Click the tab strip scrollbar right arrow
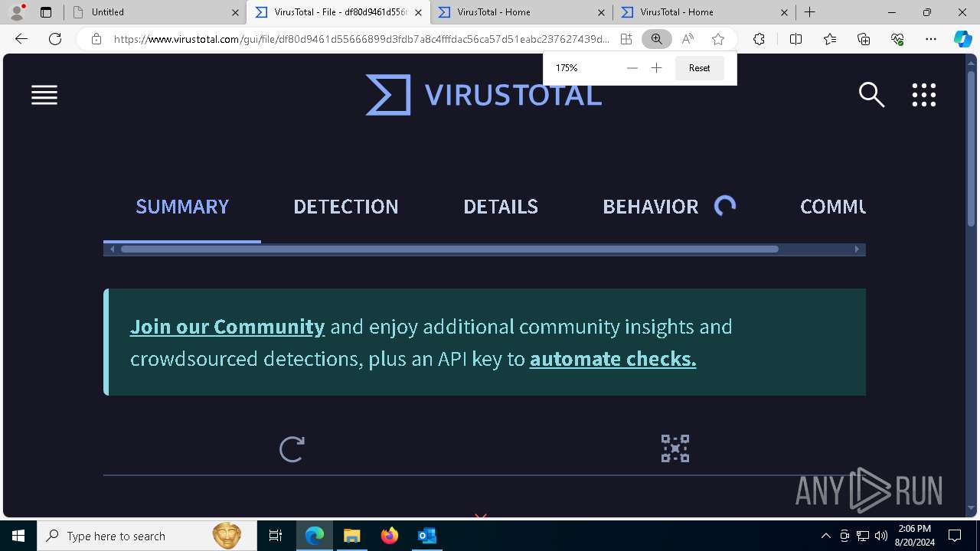The width and height of the screenshot is (980, 551). [857, 249]
